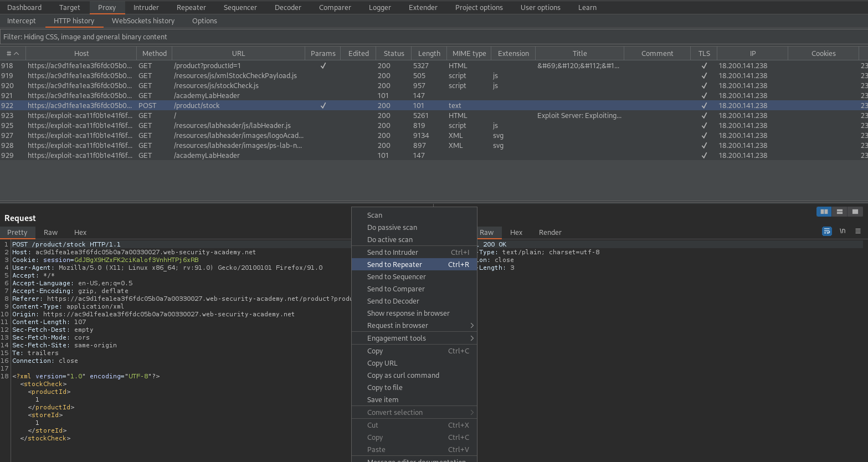This screenshot has height=462, width=868.
Task: Open the Dashboard tab
Action: point(24,7)
